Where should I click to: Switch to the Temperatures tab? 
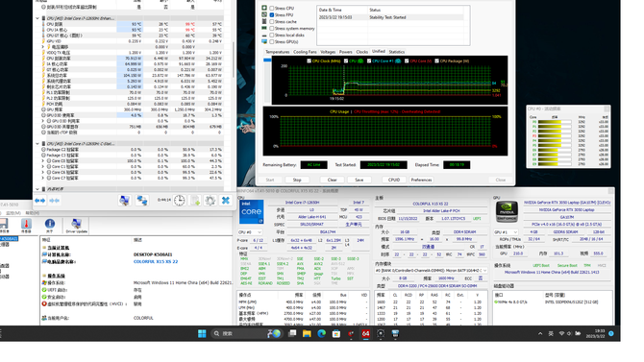click(277, 52)
